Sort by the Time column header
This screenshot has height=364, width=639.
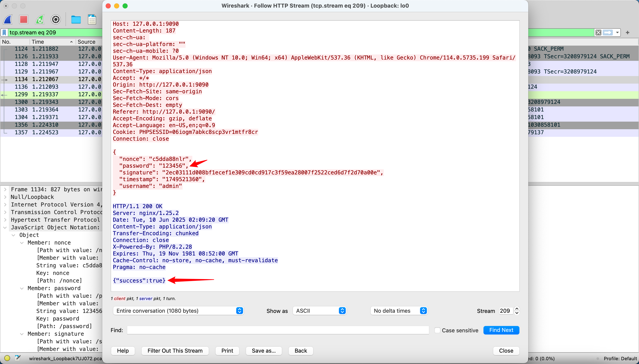pyautogui.click(x=53, y=42)
